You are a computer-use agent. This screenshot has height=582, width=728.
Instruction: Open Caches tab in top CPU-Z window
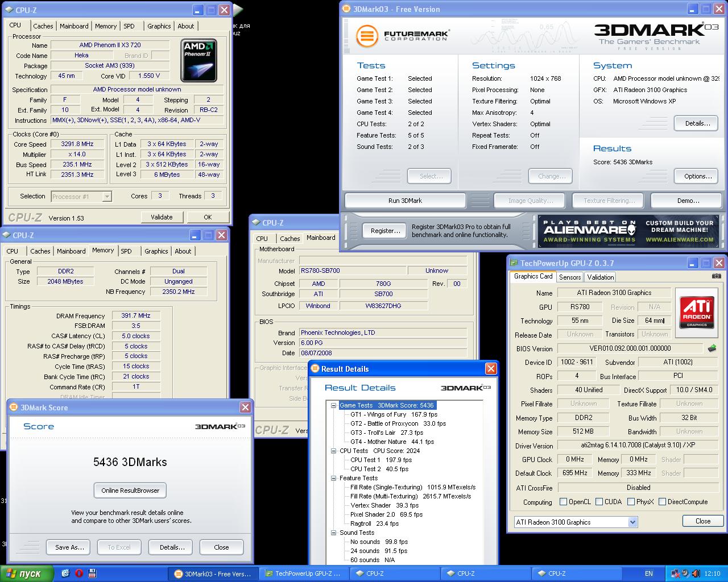point(43,26)
